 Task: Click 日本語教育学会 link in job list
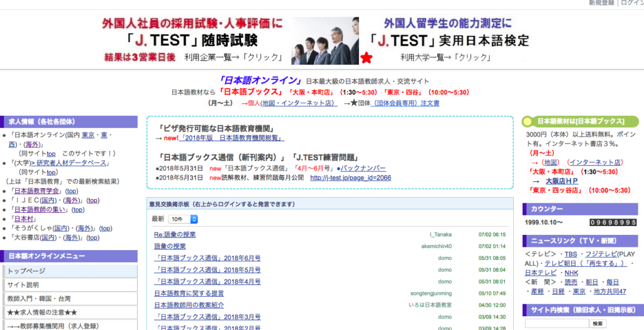(38, 191)
